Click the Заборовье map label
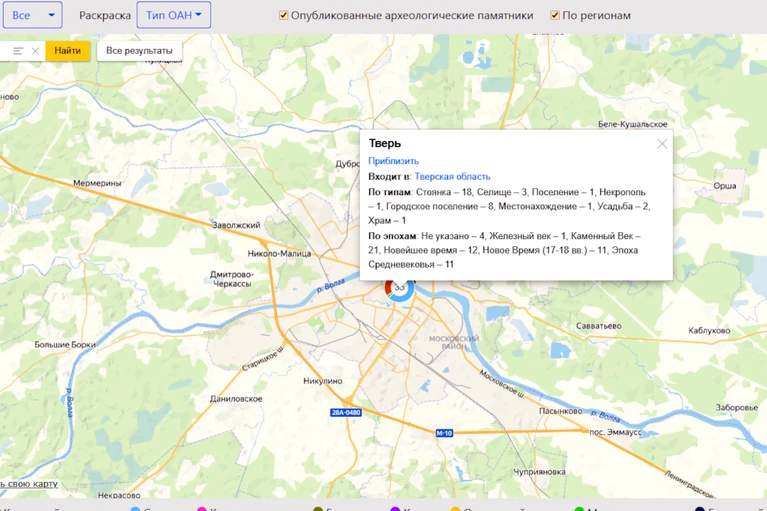Image resolution: width=767 pixels, height=511 pixels. (x=737, y=407)
